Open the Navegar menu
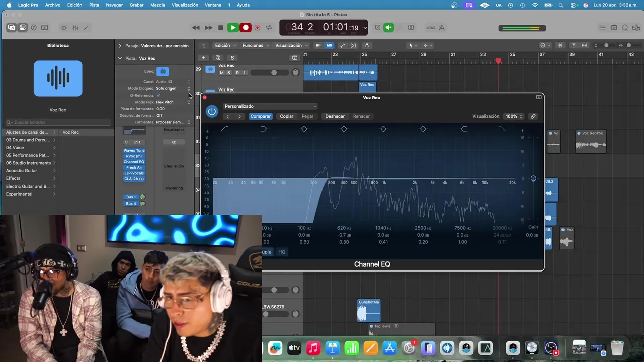This screenshot has width=644, height=362. [x=114, y=5]
